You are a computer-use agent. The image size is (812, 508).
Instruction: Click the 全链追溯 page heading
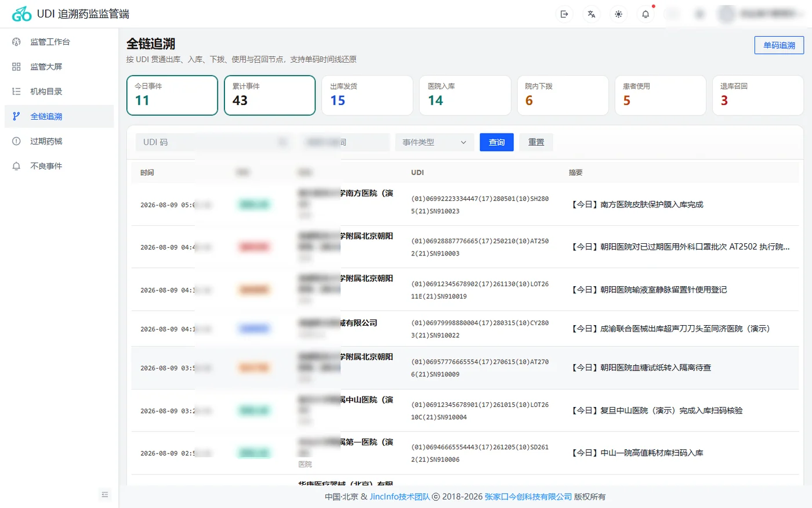(x=151, y=44)
